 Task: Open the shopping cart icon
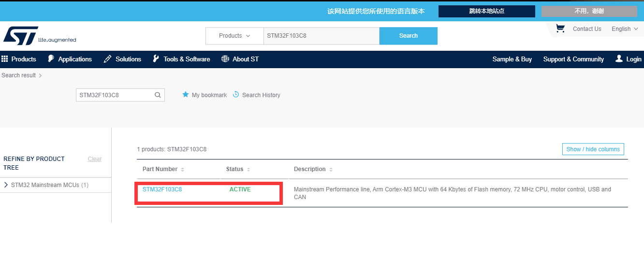click(x=560, y=29)
